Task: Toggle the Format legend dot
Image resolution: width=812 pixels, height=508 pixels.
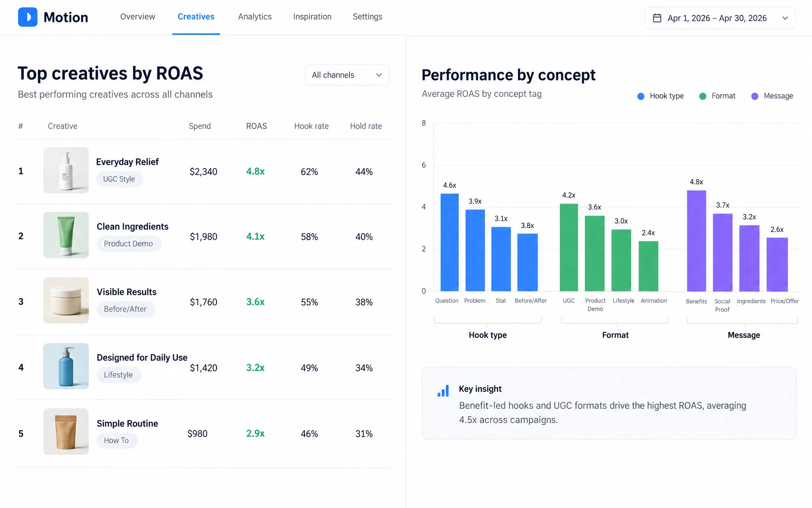Action: pyautogui.click(x=702, y=96)
